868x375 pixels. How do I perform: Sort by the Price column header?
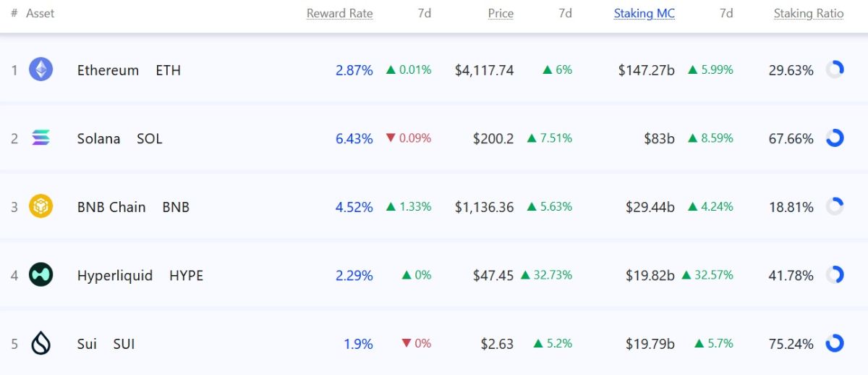click(501, 13)
